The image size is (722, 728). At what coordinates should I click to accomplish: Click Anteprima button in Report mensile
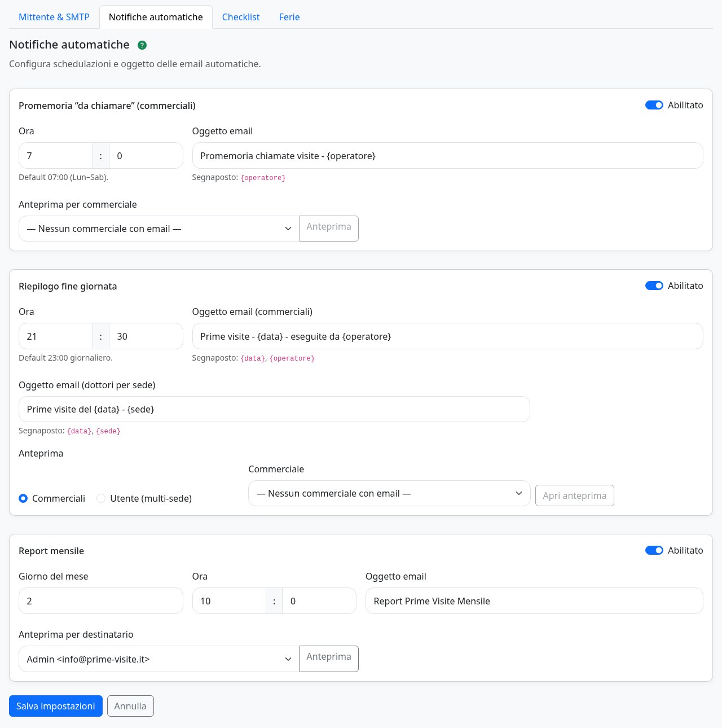click(329, 659)
